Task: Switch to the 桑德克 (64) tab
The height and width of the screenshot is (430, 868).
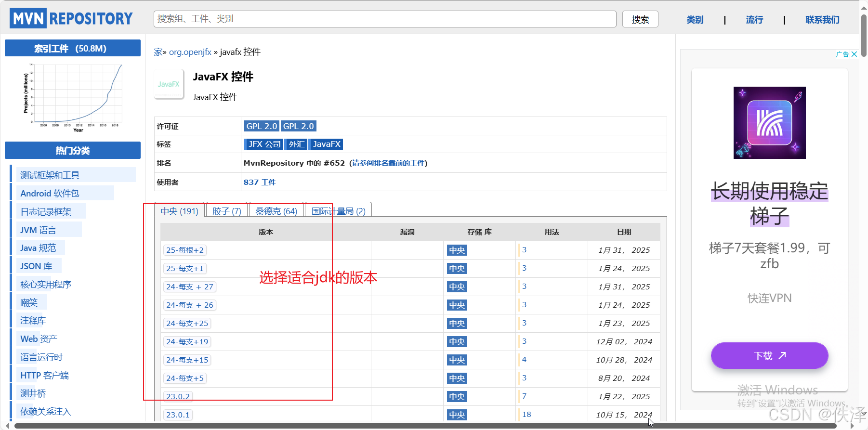Action: [276, 211]
